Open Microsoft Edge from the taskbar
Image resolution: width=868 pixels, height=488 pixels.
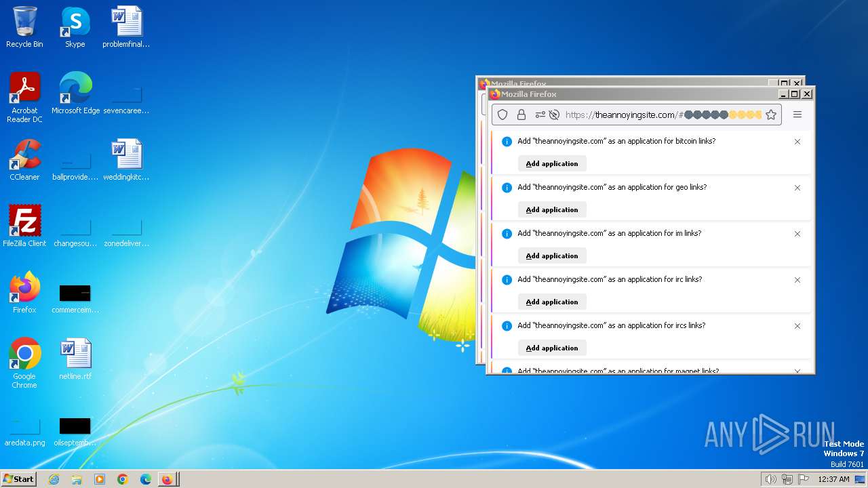pos(146,479)
